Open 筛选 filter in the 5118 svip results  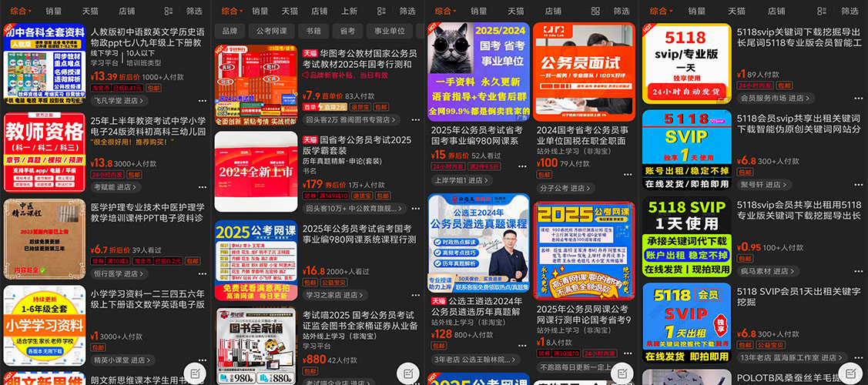(x=850, y=11)
